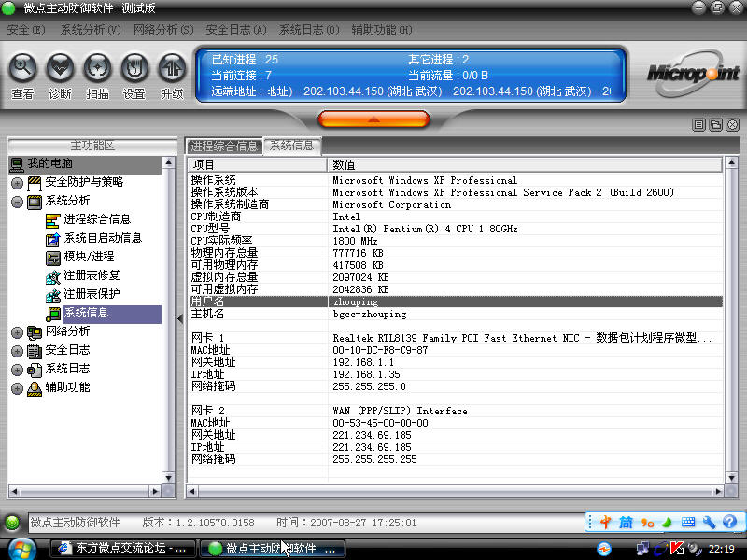Open the 网络分析(S) menu
The image size is (747, 560).
(x=162, y=30)
